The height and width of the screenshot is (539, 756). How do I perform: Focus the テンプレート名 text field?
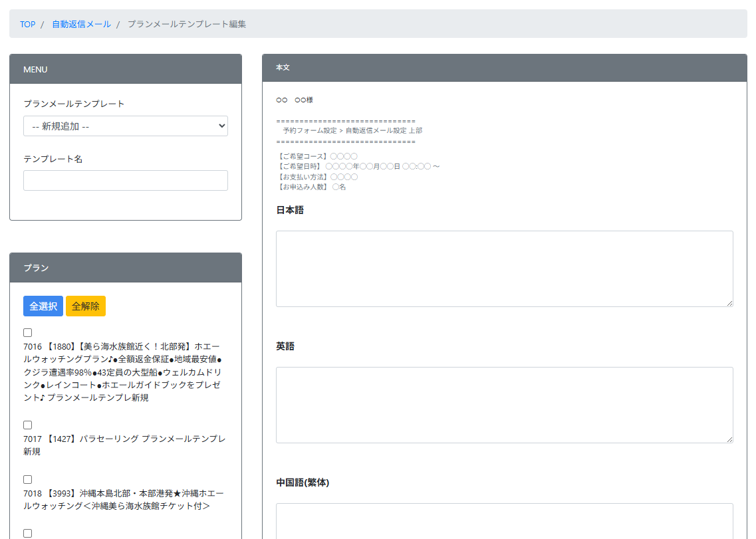[125, 181]
